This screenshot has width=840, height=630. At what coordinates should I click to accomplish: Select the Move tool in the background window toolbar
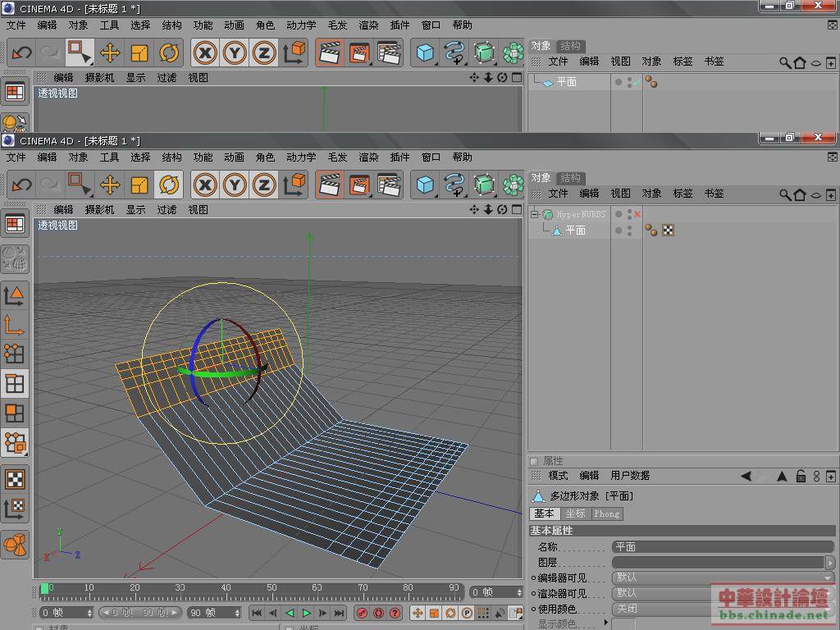tap(110, 53)
